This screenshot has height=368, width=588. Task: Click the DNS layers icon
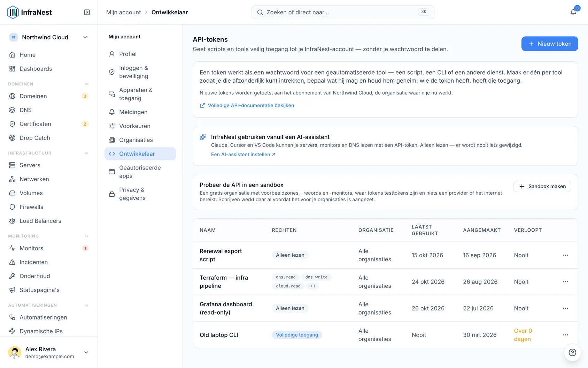coord(12,110)
